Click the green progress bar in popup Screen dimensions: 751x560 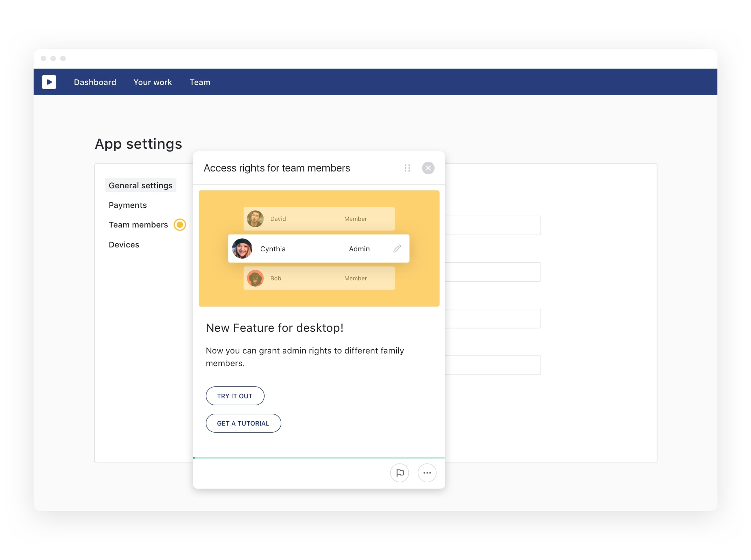[x=319, y=458]
